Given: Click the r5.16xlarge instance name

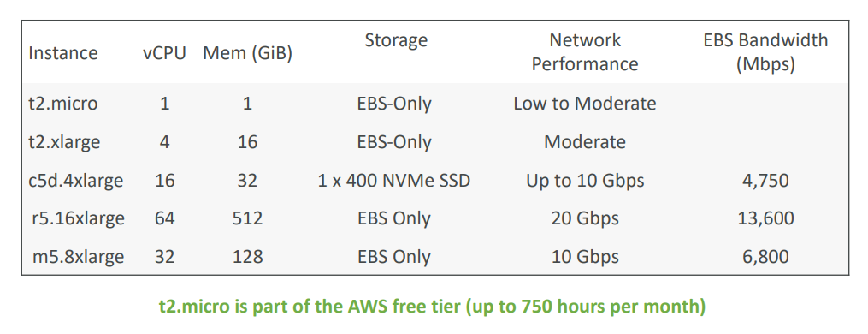Looking at the screenshot, I should point(78,218).
